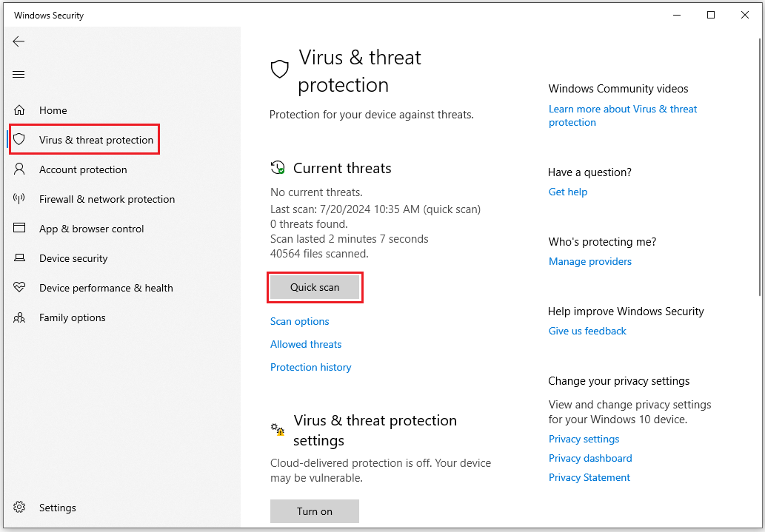Open Manage providers link
The image size is (765, 532).
pyautogui.click(x=590, y=261)
